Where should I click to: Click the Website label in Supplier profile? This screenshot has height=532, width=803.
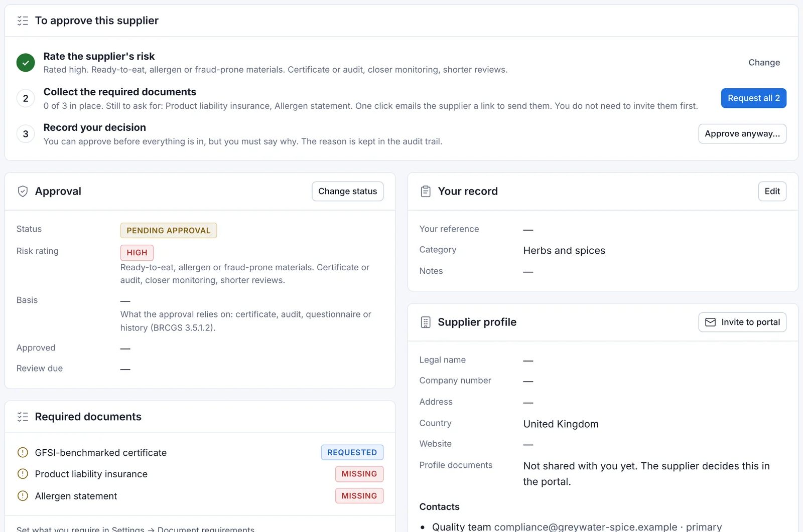coord(435,443)
